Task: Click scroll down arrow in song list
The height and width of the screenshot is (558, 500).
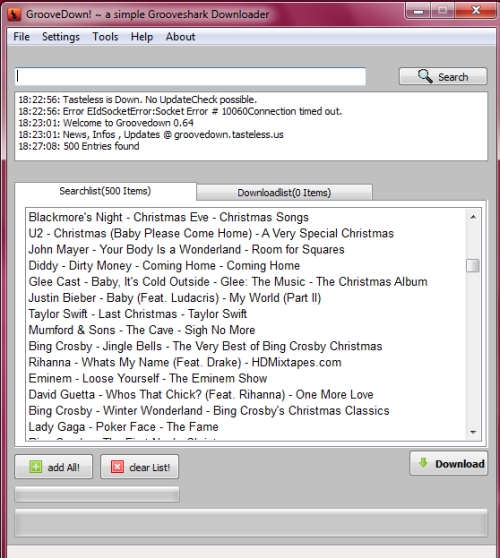Action: pyautogui.click(x=473, y=432)
